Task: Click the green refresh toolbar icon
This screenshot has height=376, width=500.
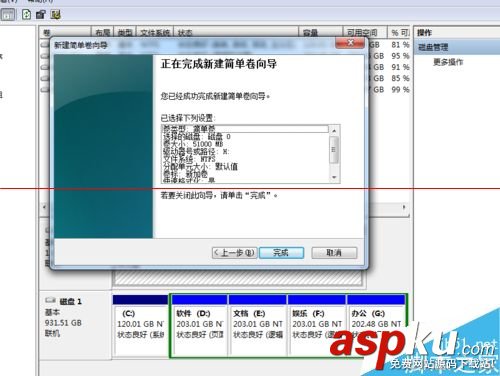Action: click(26, 14)
